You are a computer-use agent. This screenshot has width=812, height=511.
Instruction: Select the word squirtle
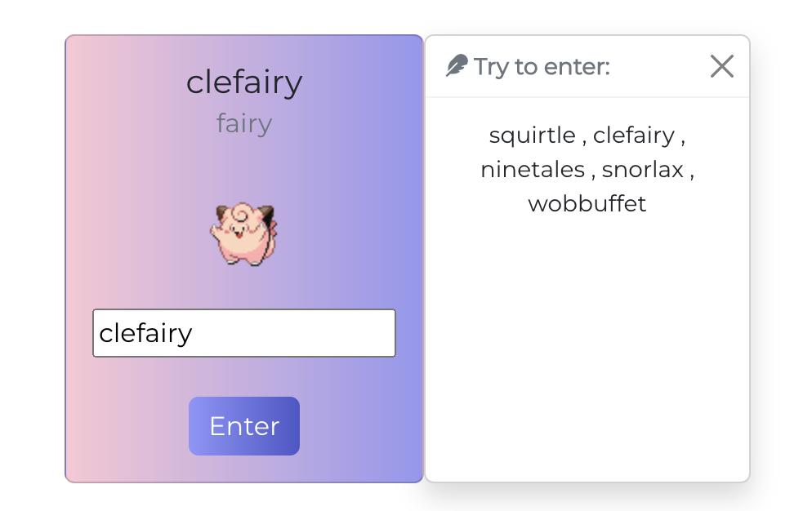[x=533, y=136]
